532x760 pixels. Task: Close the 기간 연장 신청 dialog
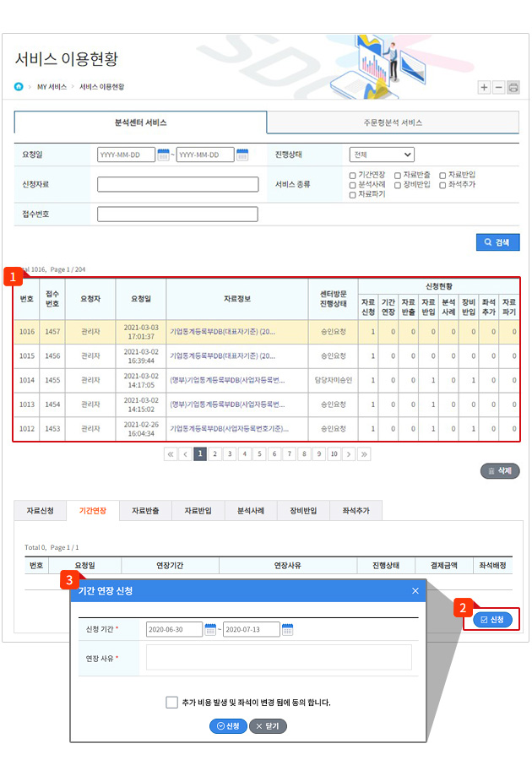point(415,590)
